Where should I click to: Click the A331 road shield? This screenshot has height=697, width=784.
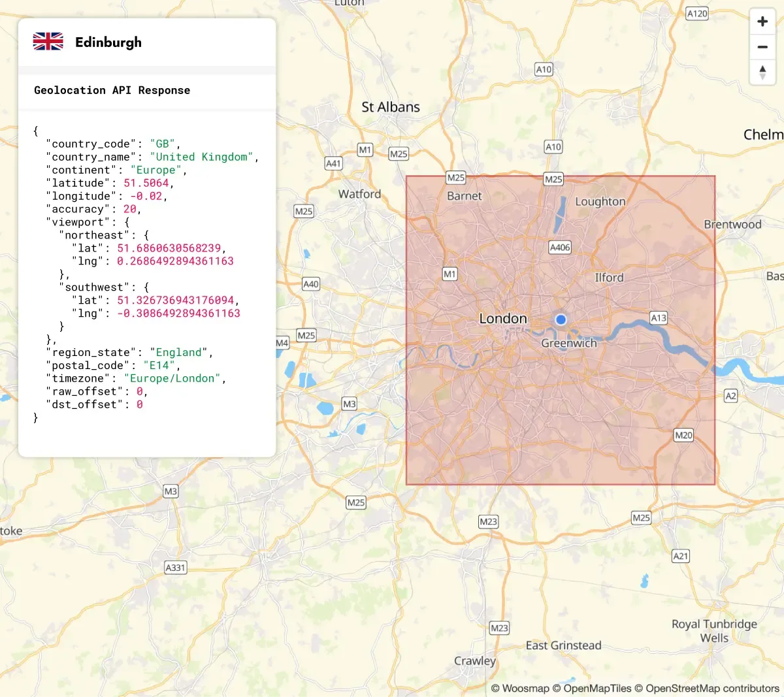click(175, 568)
